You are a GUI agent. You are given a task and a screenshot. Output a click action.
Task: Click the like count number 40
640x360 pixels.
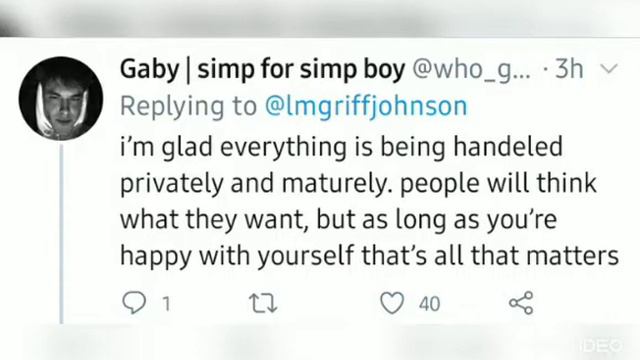point(429,304)
